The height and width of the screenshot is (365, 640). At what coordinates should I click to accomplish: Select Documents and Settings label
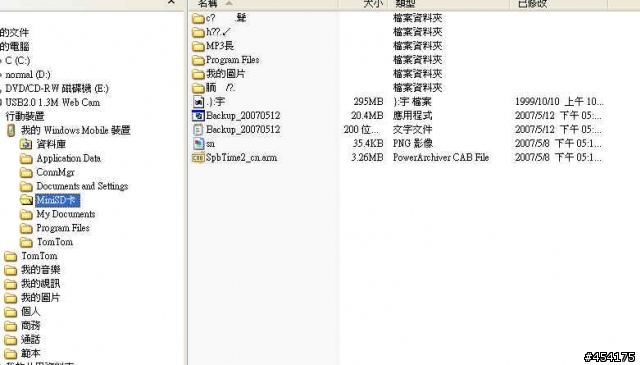[x=82, y=186]
